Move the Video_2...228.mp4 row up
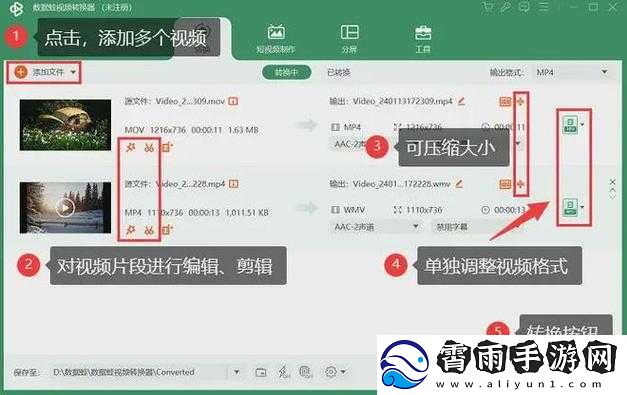 click(613, 190)
